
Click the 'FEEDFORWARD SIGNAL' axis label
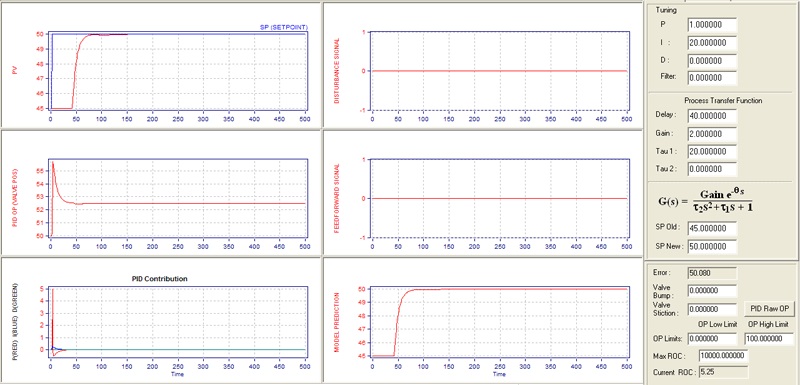coord(337,198)
